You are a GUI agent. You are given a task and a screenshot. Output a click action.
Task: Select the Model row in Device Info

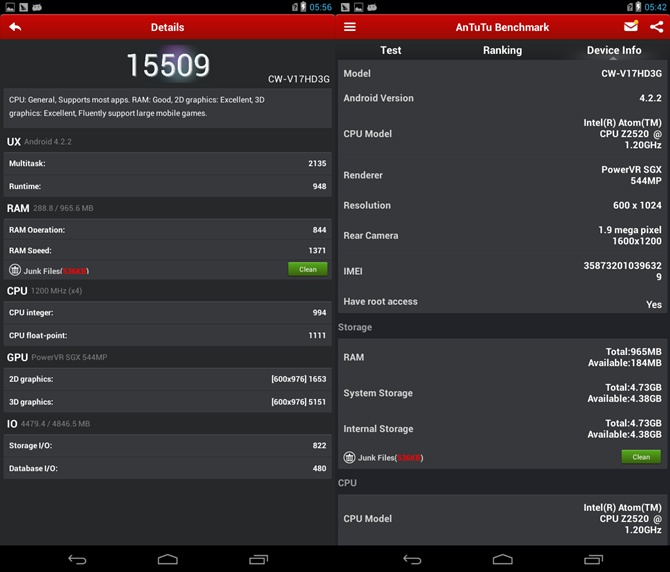pyautogui.click(x=502, y=73)
